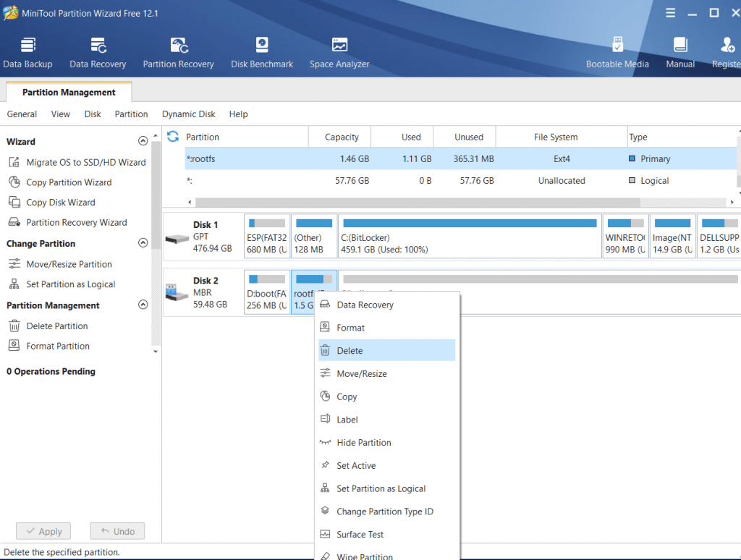Screen dimensions: 741x560
Task: Choose Move/Resize from the context menu
Action: coord(386,373)
